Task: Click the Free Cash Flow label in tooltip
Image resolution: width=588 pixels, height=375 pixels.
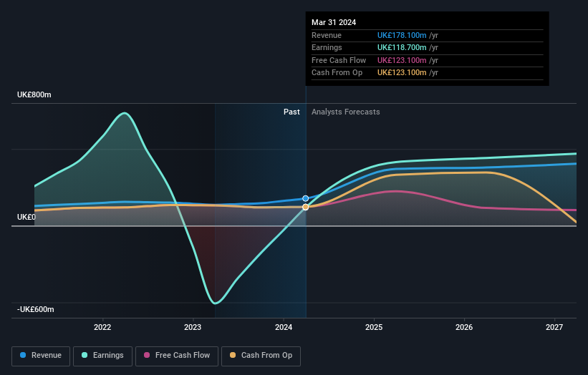Action: click(x=339, y=60)
